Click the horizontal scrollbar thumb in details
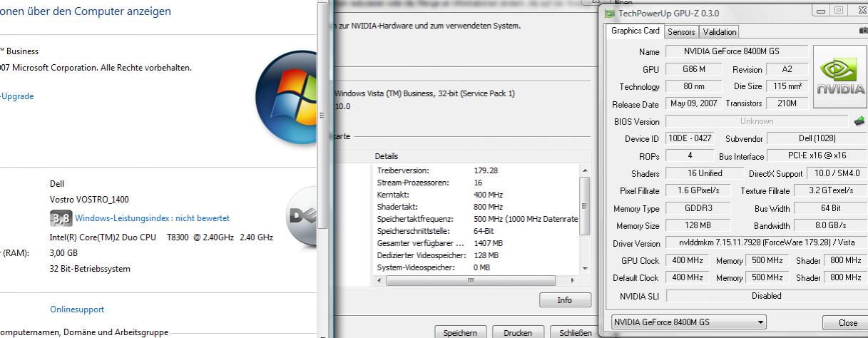The width and height of the screenshot is (868, 338). 471,280
